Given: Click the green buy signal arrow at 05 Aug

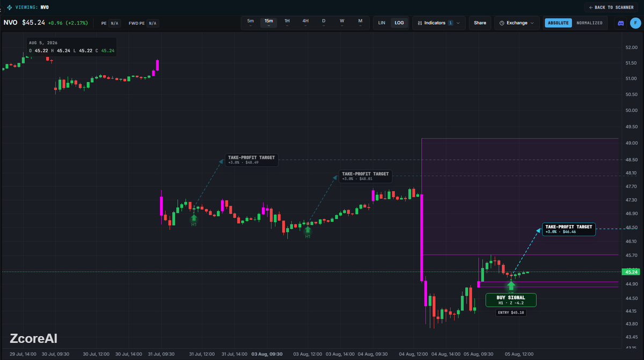Looking at the screenshot, I should pyautogui.click(x=511, y=285).
